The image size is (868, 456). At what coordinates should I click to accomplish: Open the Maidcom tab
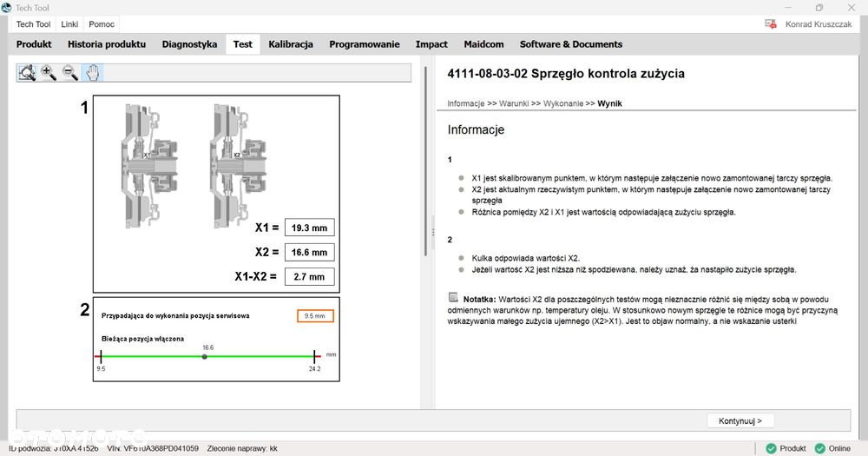(x=483, y=44)
